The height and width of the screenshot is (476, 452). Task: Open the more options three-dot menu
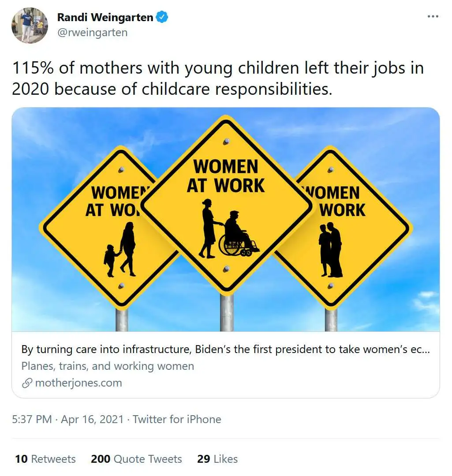coord(433,17)
